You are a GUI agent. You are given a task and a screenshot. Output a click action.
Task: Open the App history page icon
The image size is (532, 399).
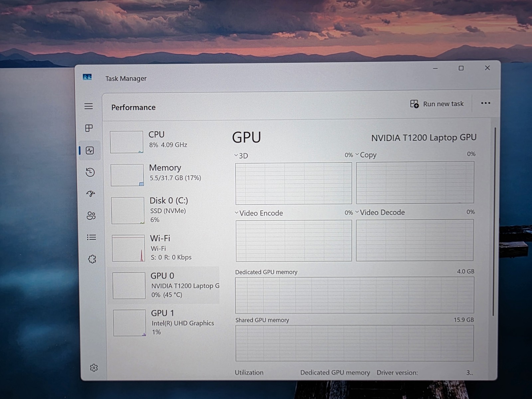[90, 172]
